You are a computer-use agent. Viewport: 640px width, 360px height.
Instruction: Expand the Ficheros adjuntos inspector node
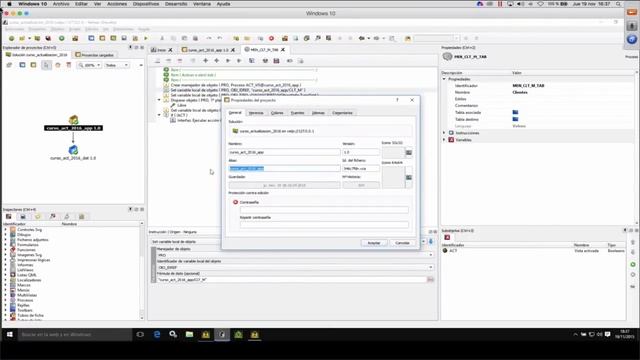pyautogui.click(x=6, y=240)
